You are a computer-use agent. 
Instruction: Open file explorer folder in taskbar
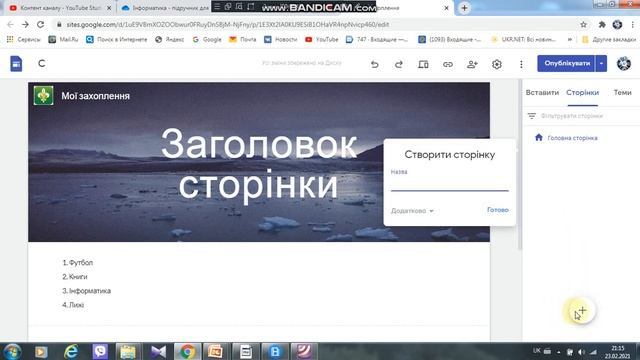[128, 351]
